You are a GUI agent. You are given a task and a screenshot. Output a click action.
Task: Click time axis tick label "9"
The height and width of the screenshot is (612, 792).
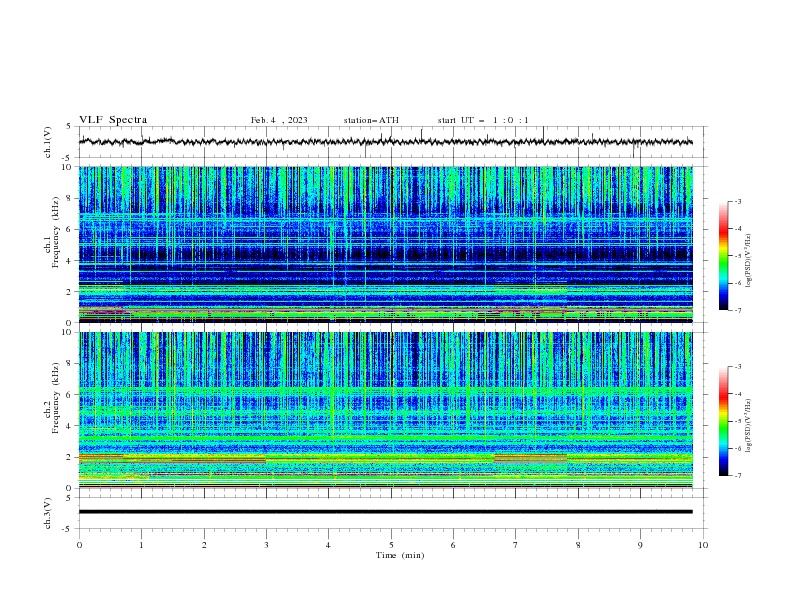640,545
